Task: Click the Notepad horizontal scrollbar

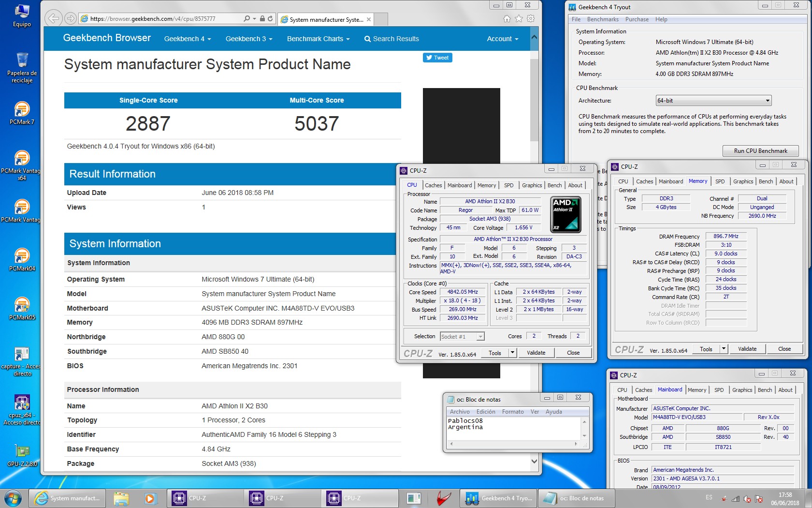Action: click(513, 444)
